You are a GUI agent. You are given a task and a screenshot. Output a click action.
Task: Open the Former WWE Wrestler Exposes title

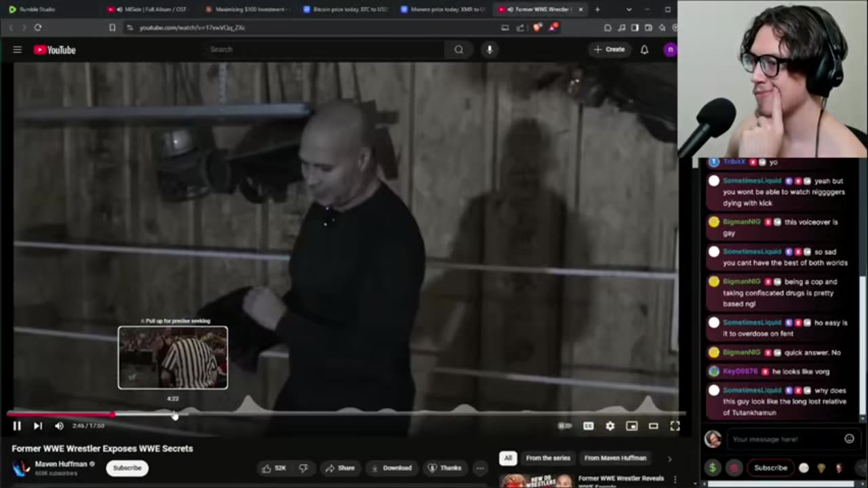(x=102, y=449)
